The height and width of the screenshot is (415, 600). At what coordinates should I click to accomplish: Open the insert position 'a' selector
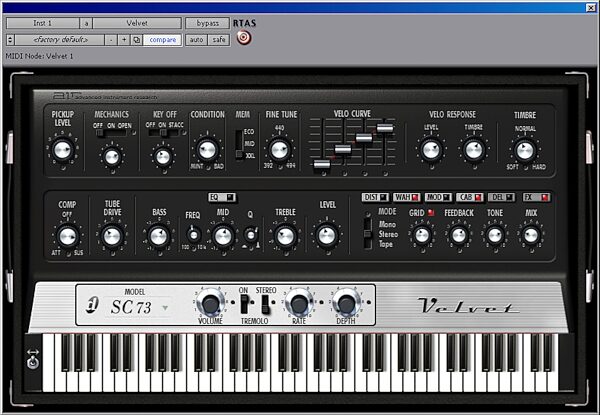(x=86, y=23)
